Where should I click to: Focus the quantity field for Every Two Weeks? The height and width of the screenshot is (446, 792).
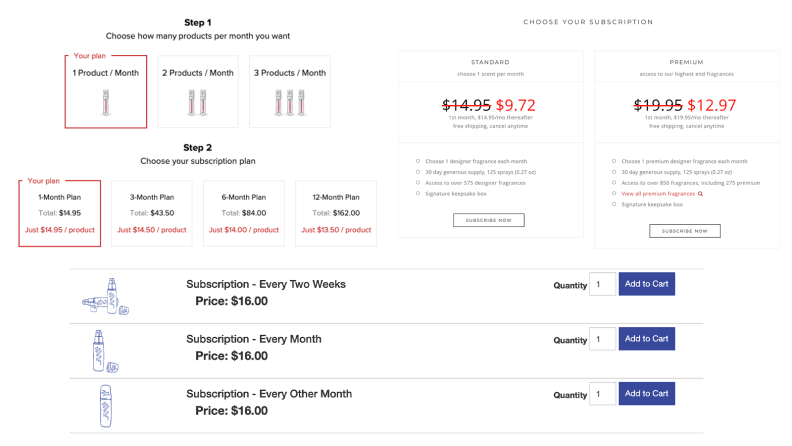point(602,284)
